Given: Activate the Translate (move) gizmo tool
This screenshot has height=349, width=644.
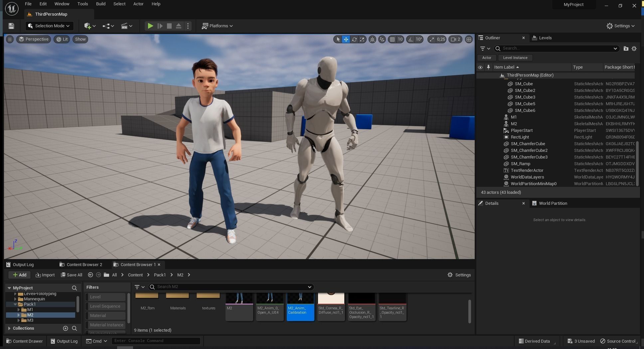Looking at the screenshot, I should pyautogui.click(x=346, y=39).
